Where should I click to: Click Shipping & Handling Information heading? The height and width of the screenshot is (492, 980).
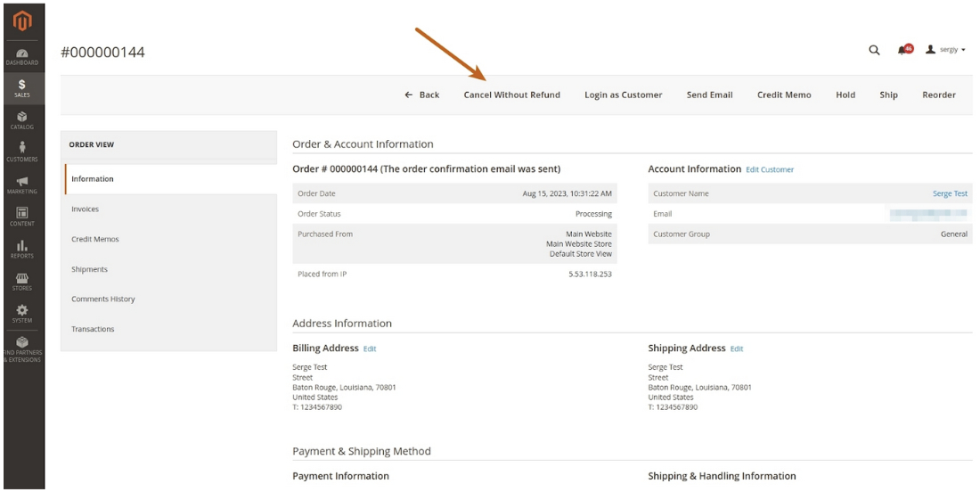pos(722,476)
